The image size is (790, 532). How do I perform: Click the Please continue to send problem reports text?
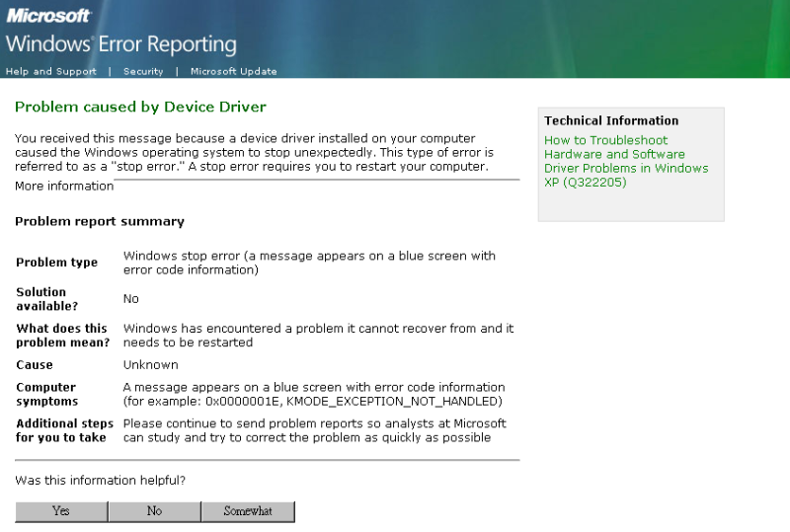[314, 430]
